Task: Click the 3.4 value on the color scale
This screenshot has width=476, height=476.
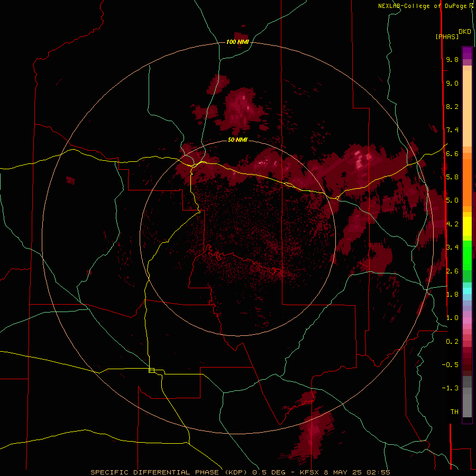Action: (x=452, y=248)
